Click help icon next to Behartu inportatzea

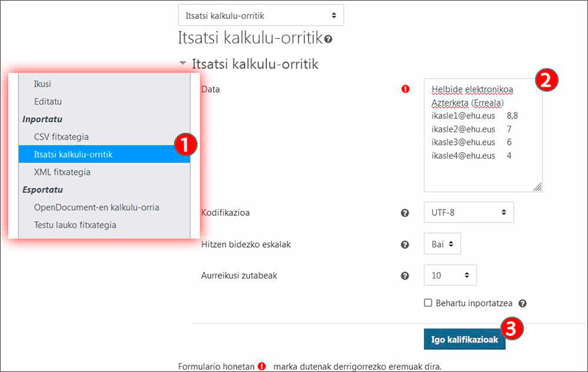point(523,303)
